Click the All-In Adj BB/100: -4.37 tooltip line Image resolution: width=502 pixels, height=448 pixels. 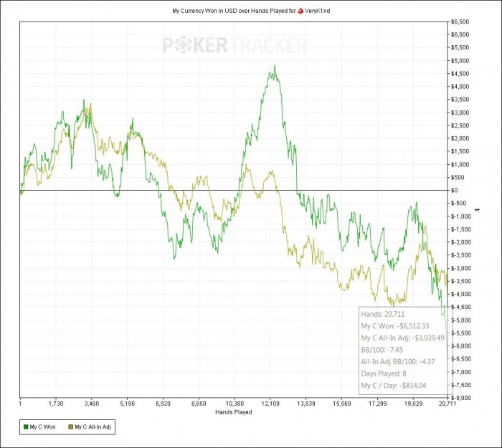[398, 362]
